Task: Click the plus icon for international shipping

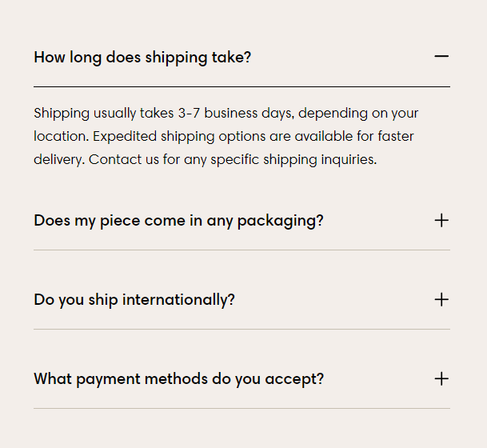Action: pos(441,299)
